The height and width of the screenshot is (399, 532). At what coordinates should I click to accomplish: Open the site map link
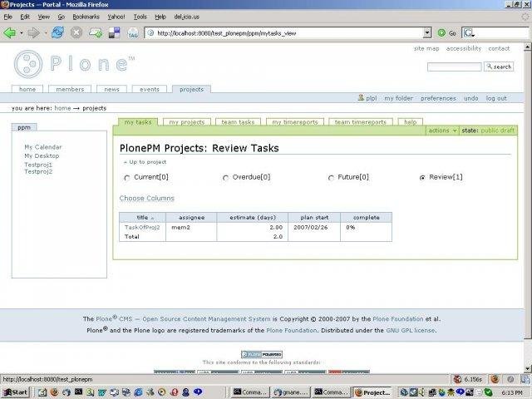(426, 48)
